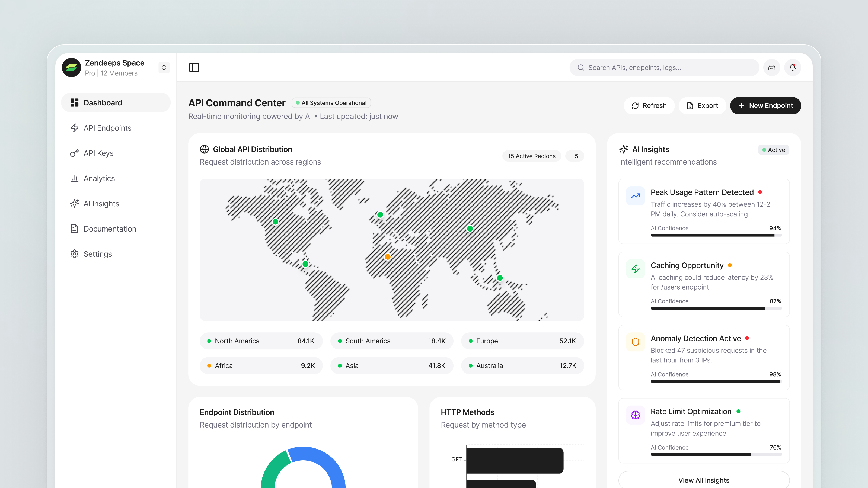Click the GET bar in HTTP Methods
The width and height of the screenshot is (868, 488).
click(x=515, y=460)
